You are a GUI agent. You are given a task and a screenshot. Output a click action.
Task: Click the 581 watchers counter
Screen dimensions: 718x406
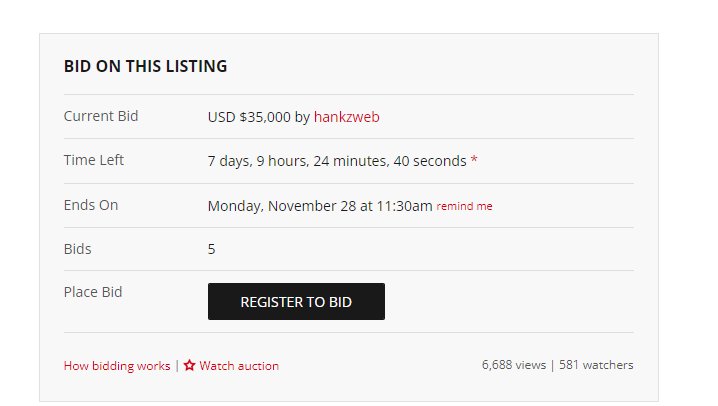click(596, 365)
